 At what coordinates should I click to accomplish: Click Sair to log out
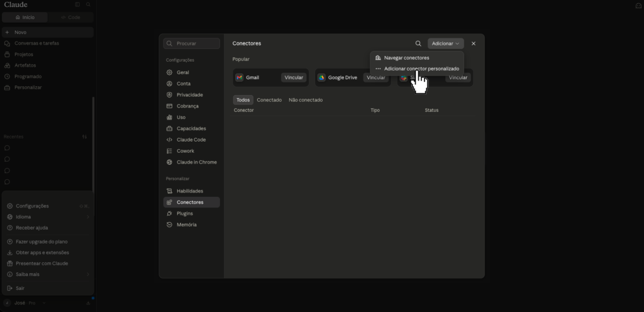[48, 288]
